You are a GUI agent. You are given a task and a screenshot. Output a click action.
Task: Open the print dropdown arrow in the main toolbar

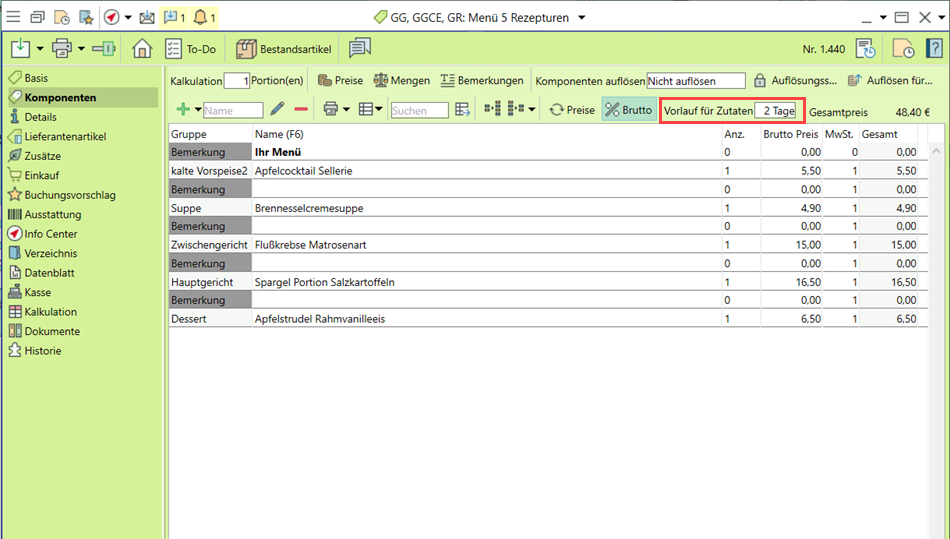(x=82, y=48)
